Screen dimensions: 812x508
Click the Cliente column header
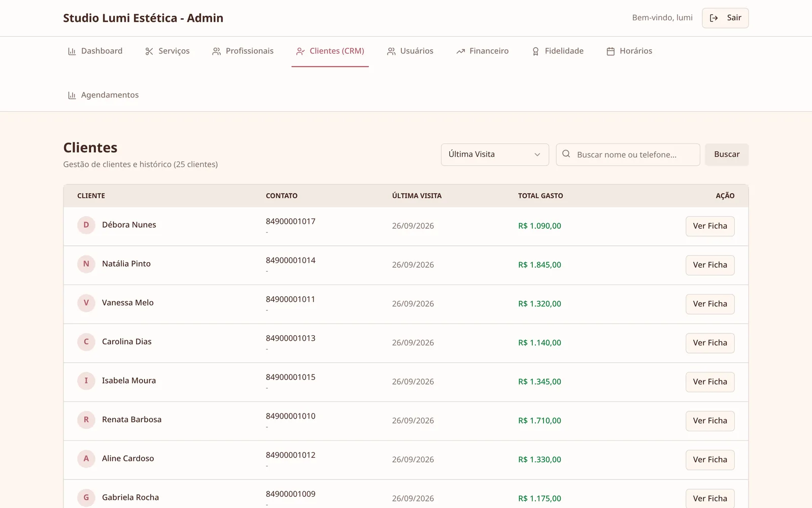pos(91,196)
